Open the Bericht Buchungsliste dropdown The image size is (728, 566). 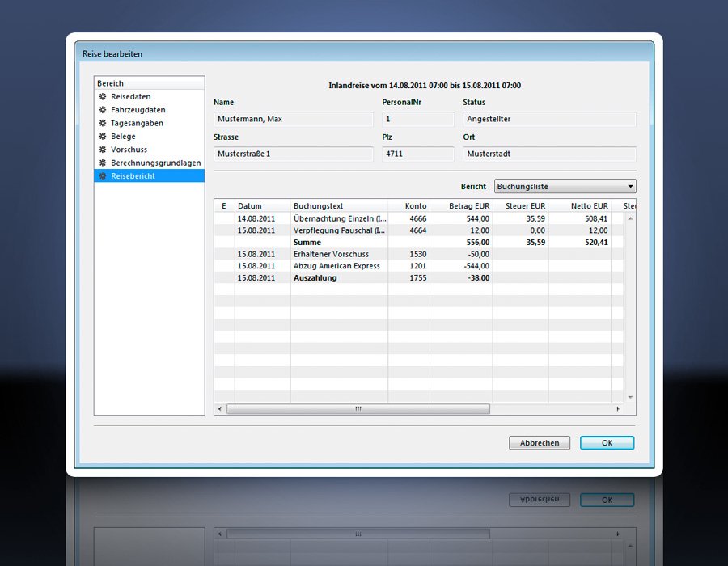[565, 187]
